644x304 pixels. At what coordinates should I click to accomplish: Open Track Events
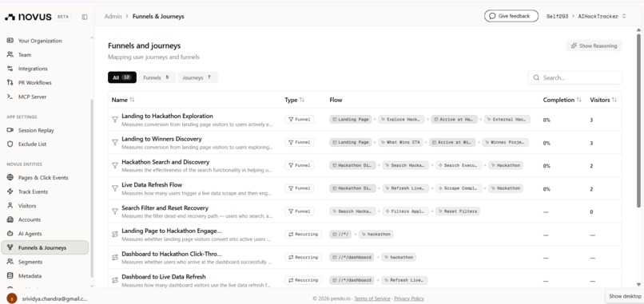tap(33, 191)
